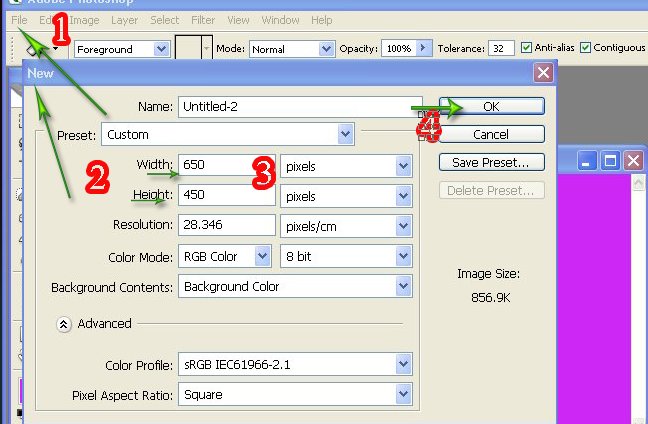The width and height of the screenshot is (648, 424).
Task: Maximize the document window behind the dialog
Action: [x=610, y=160]
